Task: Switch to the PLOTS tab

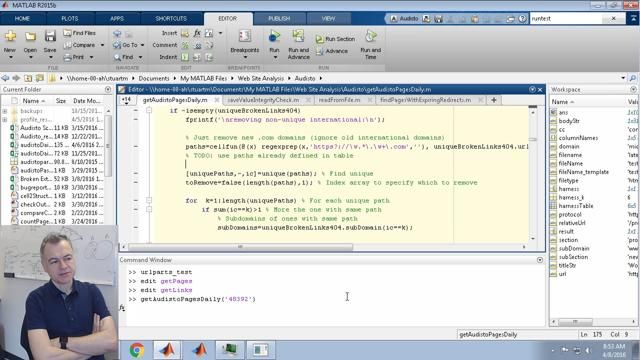Action: (x=70, y=19)
